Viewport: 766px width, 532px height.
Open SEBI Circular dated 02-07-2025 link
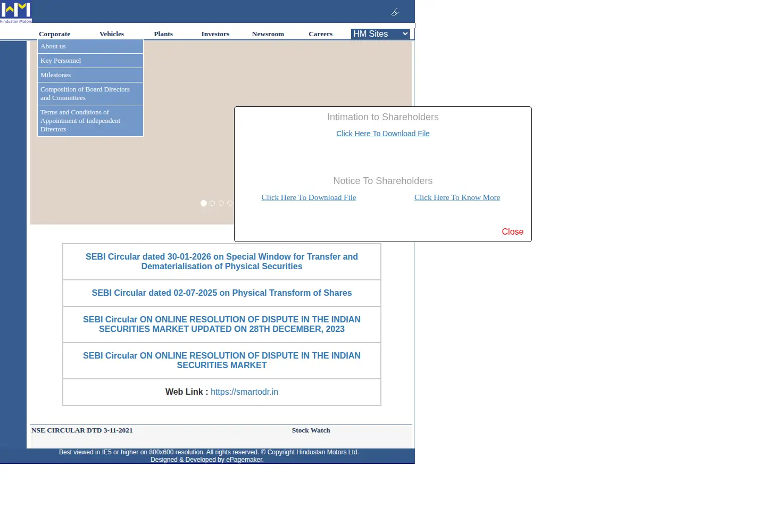click(222, 293)
